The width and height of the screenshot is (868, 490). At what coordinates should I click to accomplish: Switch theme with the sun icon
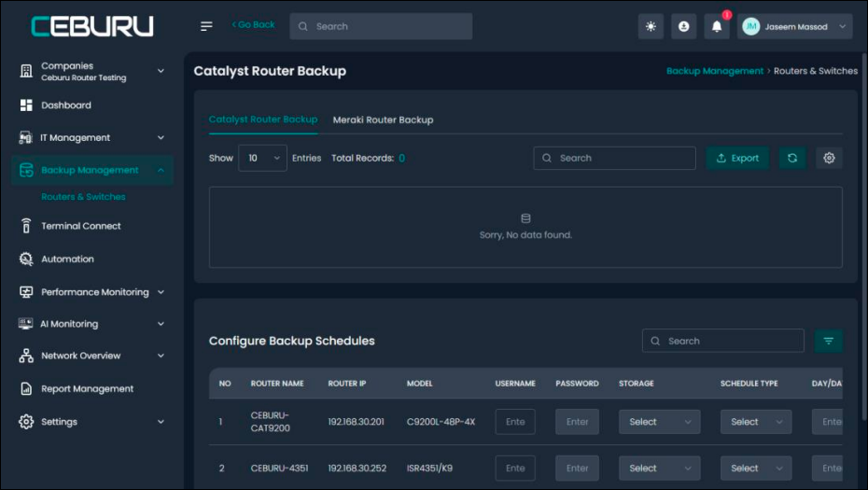click(651, 26)
